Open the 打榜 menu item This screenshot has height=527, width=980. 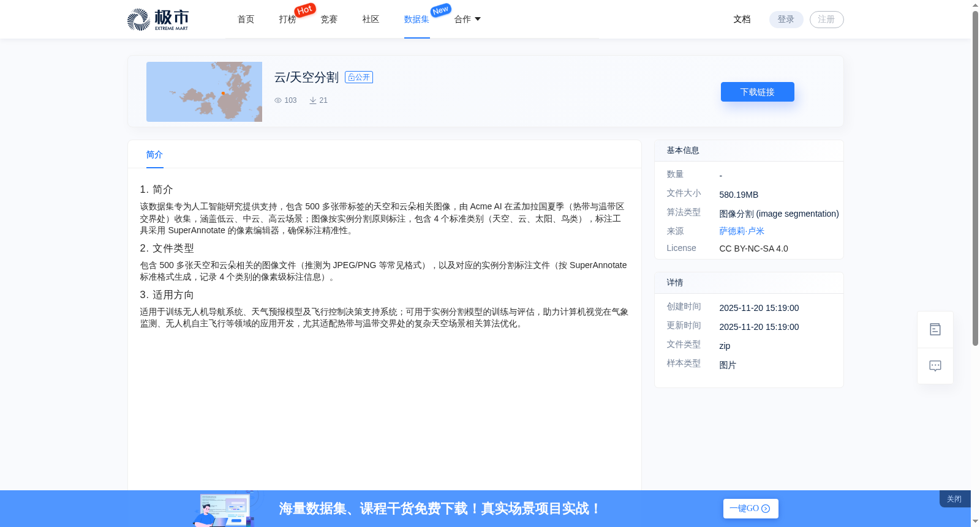[287, 20]
